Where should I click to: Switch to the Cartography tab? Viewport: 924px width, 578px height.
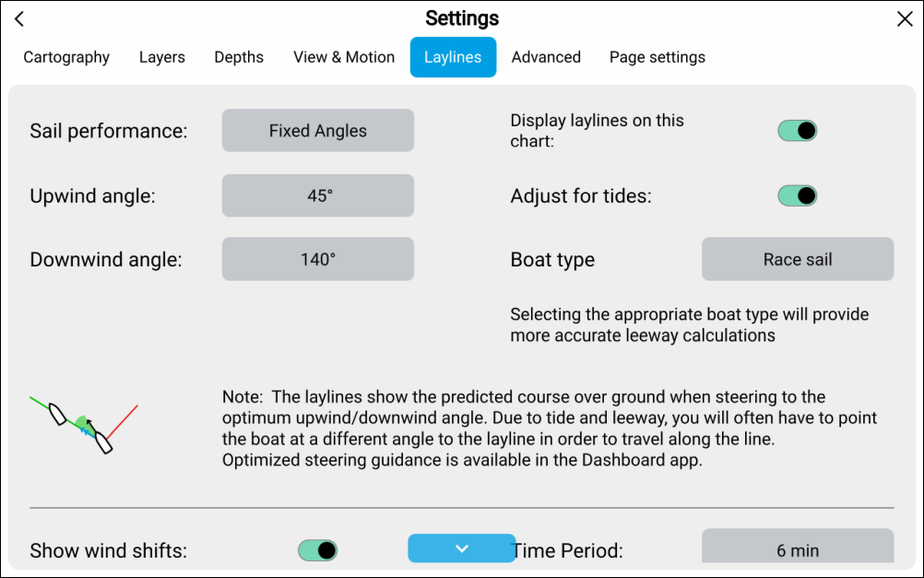[x=66, y=57]
